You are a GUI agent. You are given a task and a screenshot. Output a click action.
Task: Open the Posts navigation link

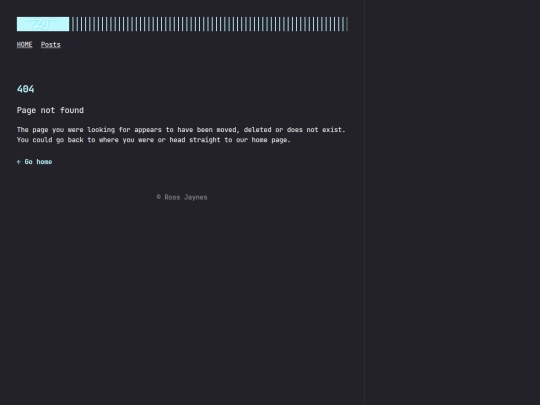click(x=51, y=45)
